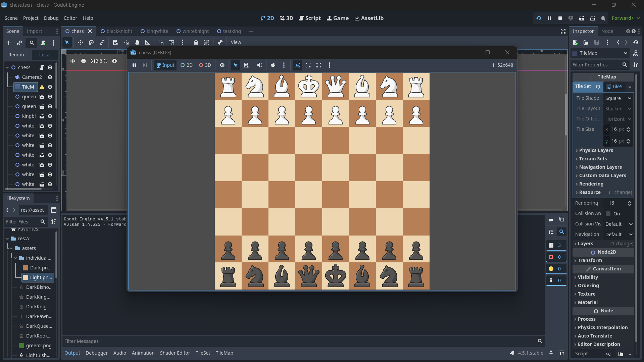Add a new node with plus icon
Viewport: 644px width, 362px height.
[9, 43]
